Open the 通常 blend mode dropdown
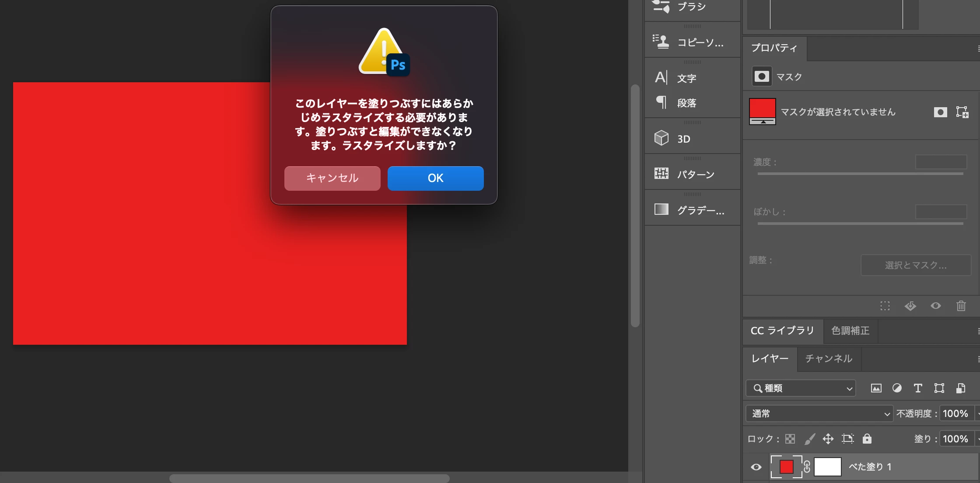This screenshot has height=483, width=980. pos(819,413)
